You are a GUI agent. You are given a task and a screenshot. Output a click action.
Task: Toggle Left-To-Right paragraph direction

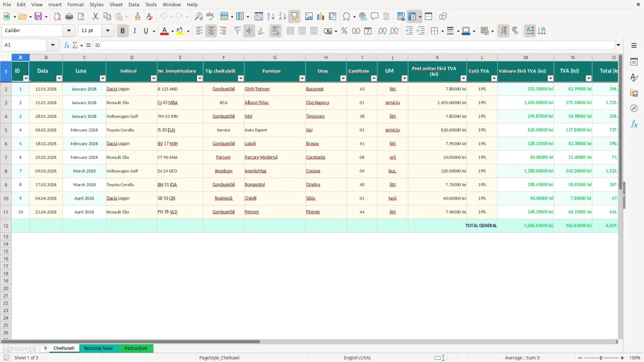pos(503,31)
